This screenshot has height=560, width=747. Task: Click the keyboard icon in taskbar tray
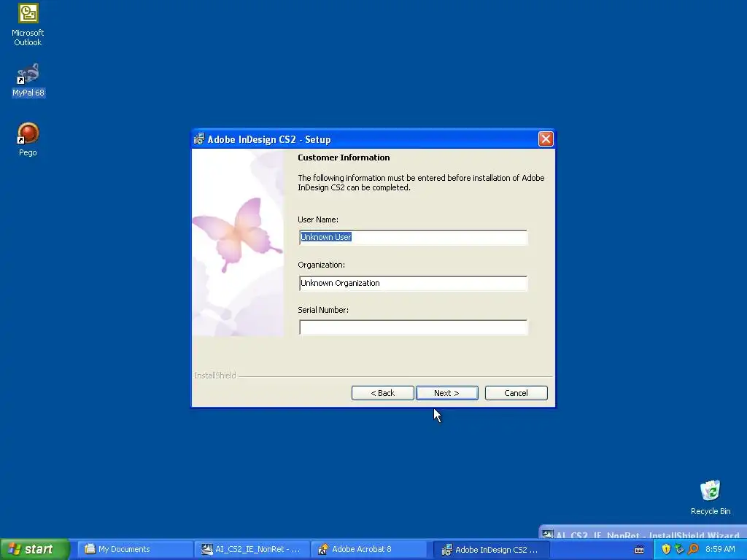(639, 550)
